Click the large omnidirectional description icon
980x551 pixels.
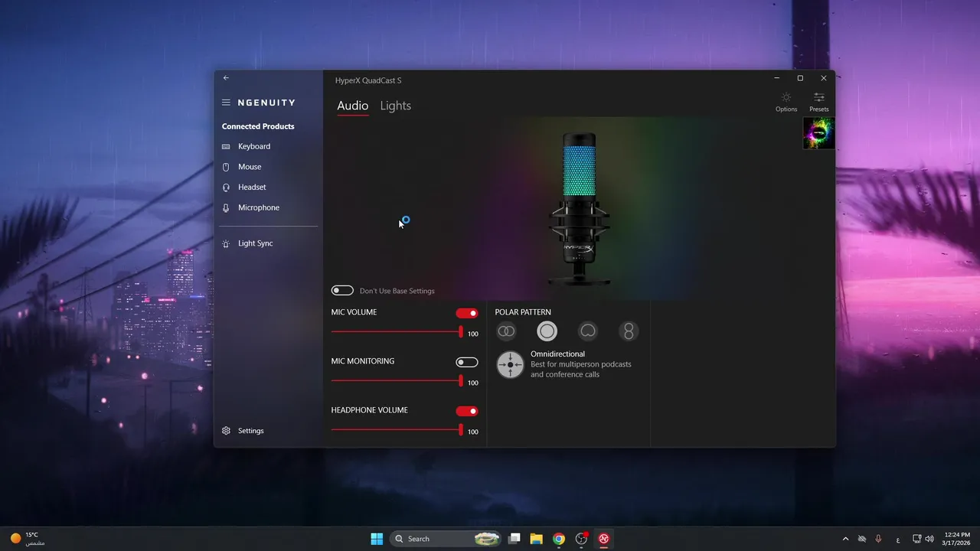(x=510, y=364)
